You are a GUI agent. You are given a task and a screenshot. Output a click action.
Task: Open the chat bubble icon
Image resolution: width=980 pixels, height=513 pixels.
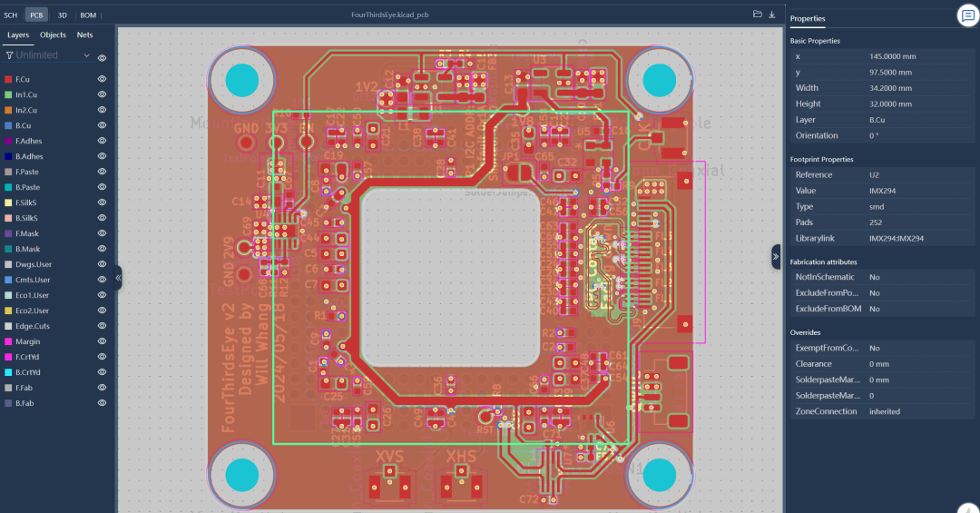[x=968, y=15]
